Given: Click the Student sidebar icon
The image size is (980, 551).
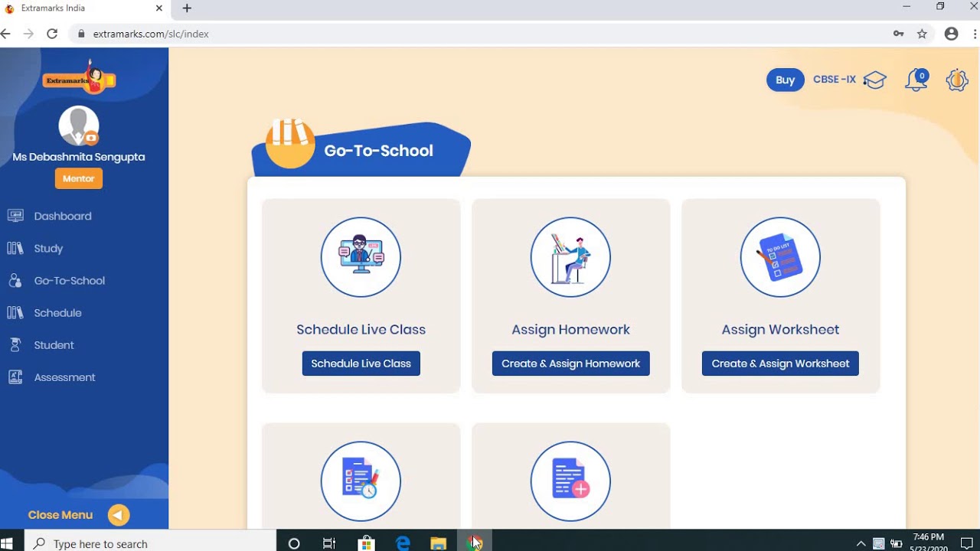Looking at the screenshot, I should tap(15, 344).
